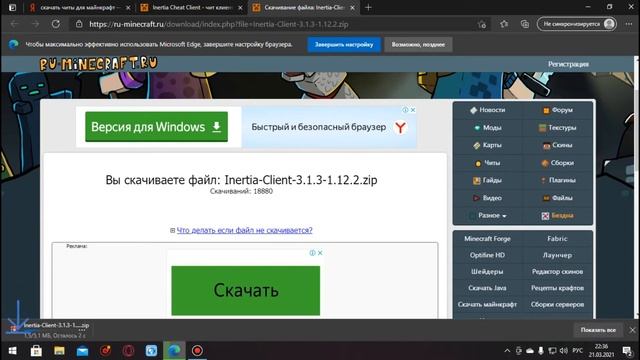This screenshot has width=640, height=360.
Task: Close the first Yandex search tab
Action: coord(128,8)
